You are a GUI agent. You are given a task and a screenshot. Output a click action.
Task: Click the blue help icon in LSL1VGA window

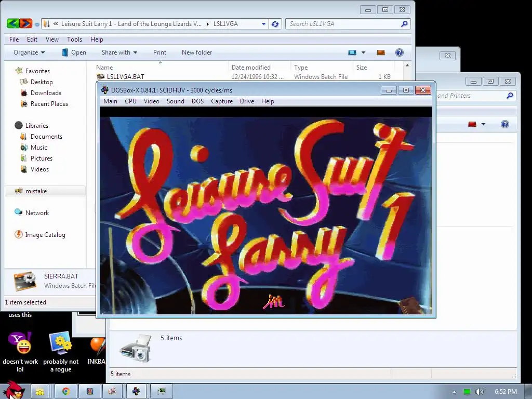(x=400, y=52)
